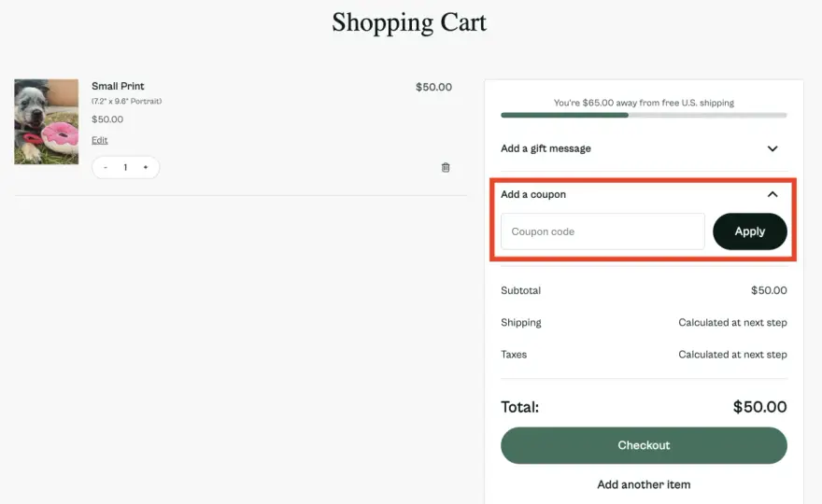Increase Small Print quantity with plus
Screen dimensions: 822x504
146,167
